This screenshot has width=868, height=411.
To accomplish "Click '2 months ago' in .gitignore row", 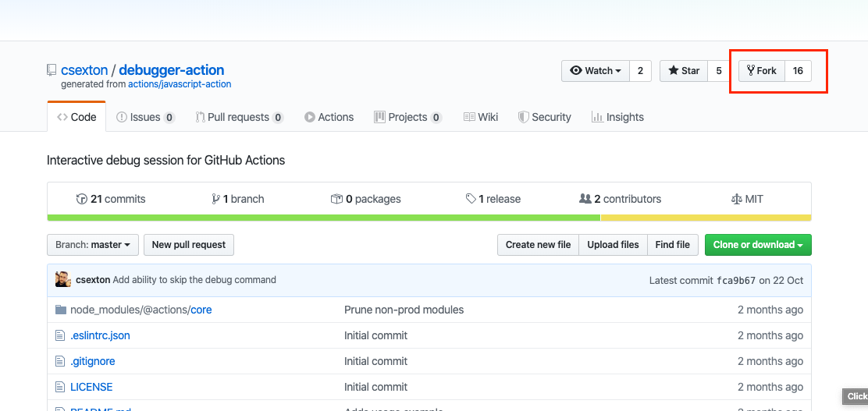I will pos(770,361).
